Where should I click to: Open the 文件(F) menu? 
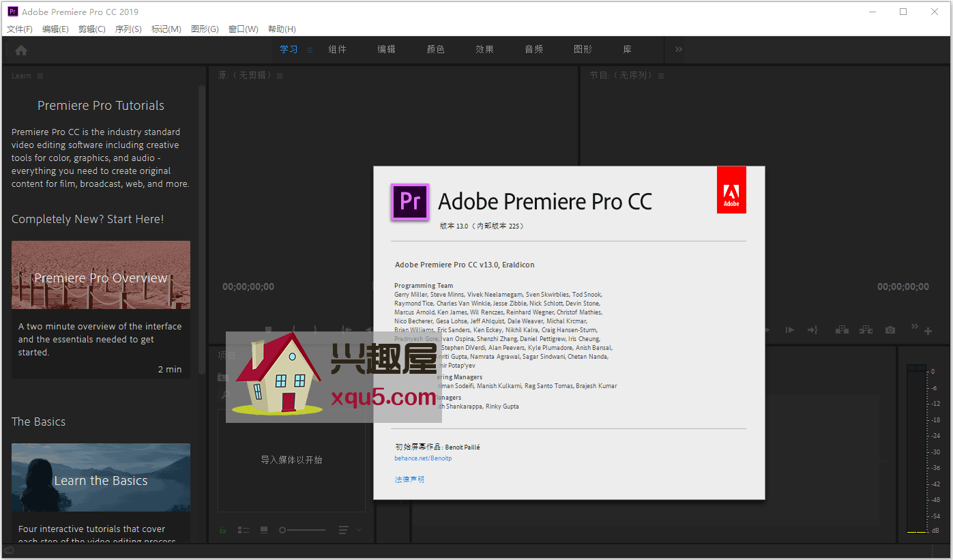click(20, 29)
